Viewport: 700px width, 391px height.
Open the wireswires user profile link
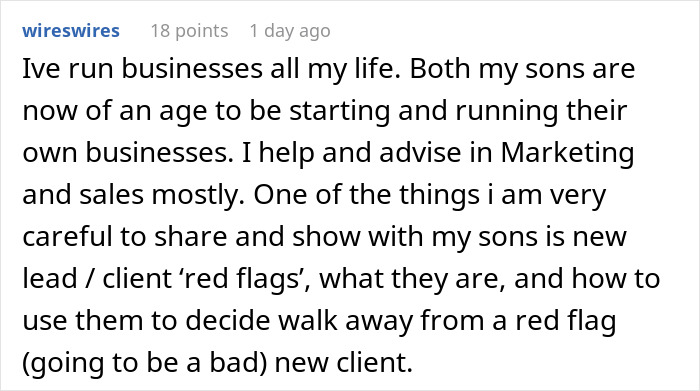click(71, 31)
